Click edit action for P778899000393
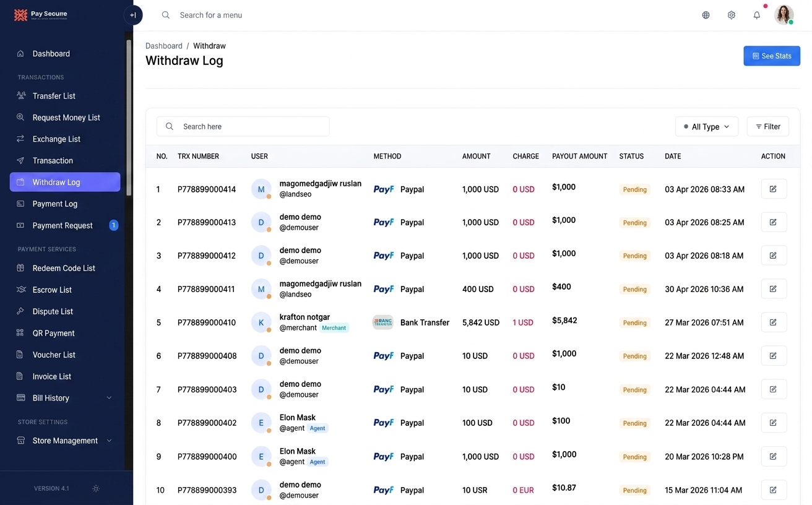 coord(774,490)
